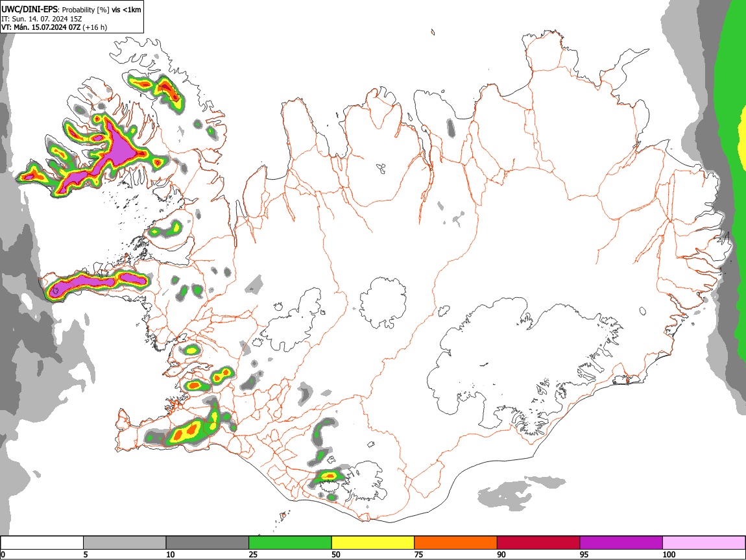Click the legend value '95'
The image size is (746, 560).
tap(584, 554)
